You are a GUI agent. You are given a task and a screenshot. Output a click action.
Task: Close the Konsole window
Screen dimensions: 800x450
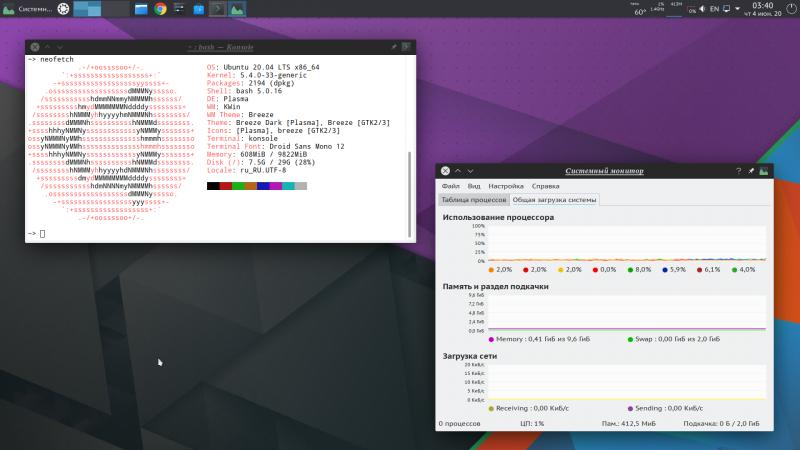pyautogui.click(x=35, y=47)
